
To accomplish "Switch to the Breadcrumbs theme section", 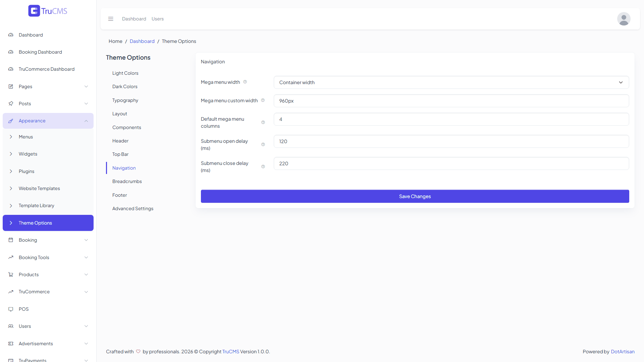I will [x=127, y=181].
